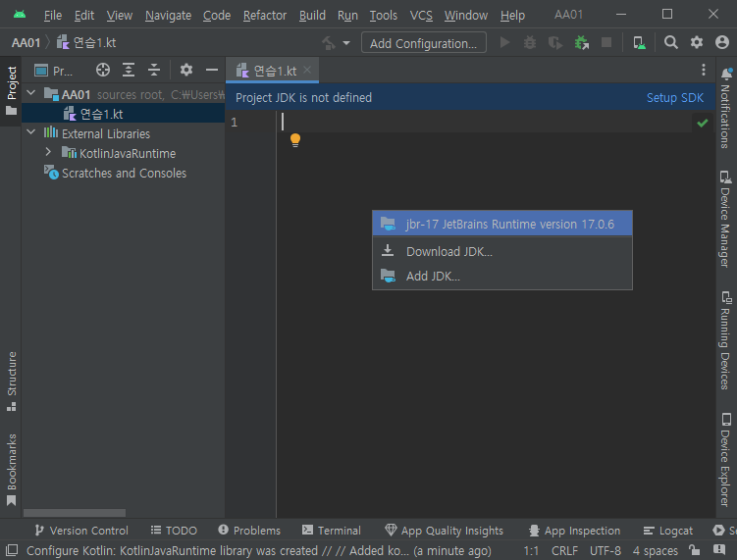Image resolution: width=737 pixels, height=560 pixels.
Task: Click the Setup SDK link
Action: pos(674,98)
